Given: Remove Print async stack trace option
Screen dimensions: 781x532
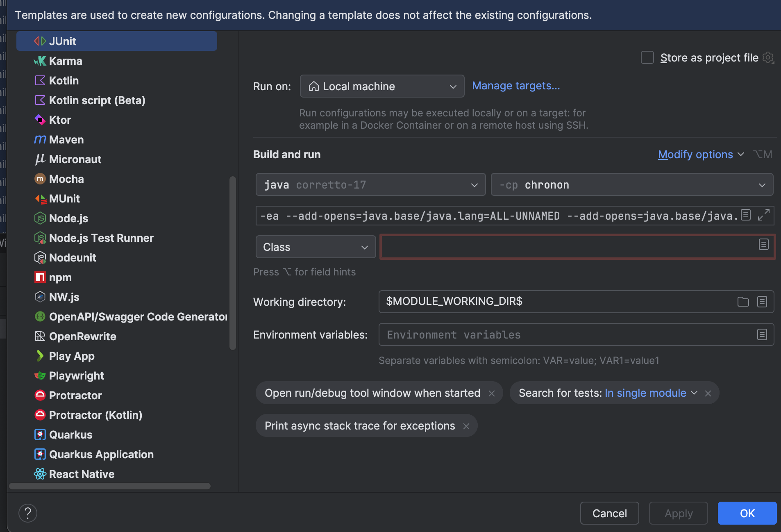Looking at the screenshot, I should tap(466, 426).
